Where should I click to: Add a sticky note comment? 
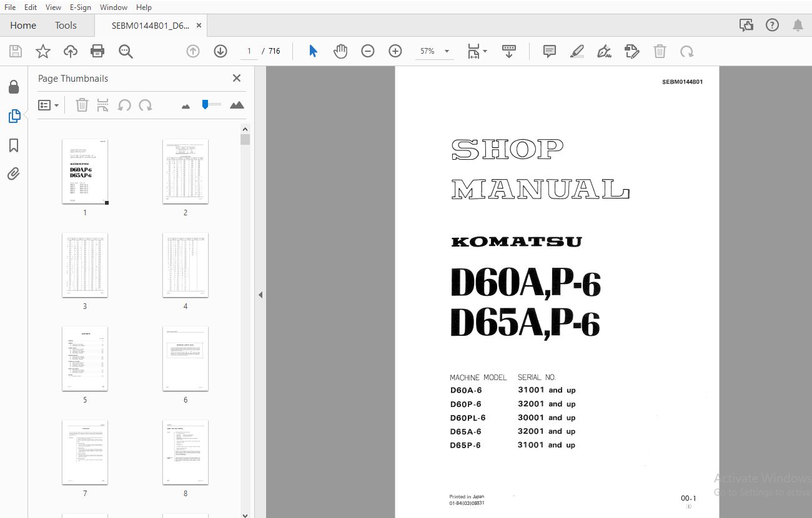tap(550, 51)
